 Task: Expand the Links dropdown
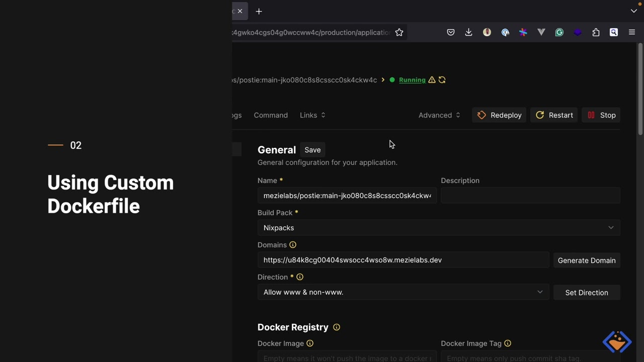[x=312, y=115]
